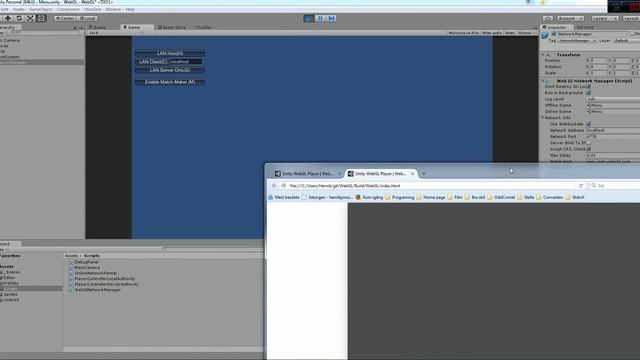Viewport: 640px width, 360px height.
Task: Select the Rotate tool in Unity toolbar
Action: tap(19, 18)
